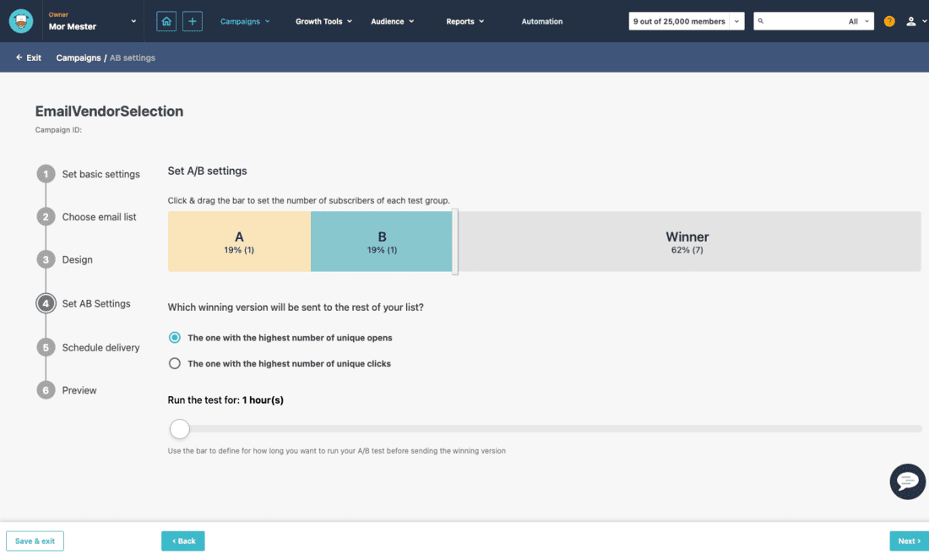Click the Next button
Image resolution: width=929 pixels, height=560 pixels.
pos(909,541)
